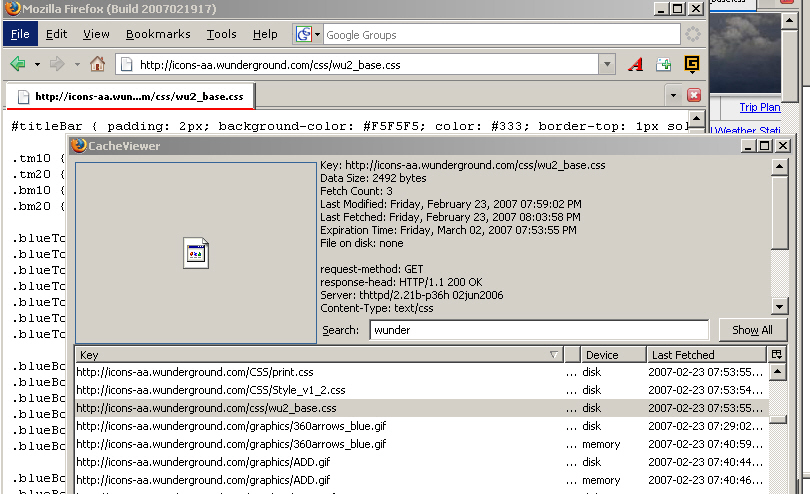810x494 pixels.
Task: Click the red A toolbar icon
Action: pos(636,65)
